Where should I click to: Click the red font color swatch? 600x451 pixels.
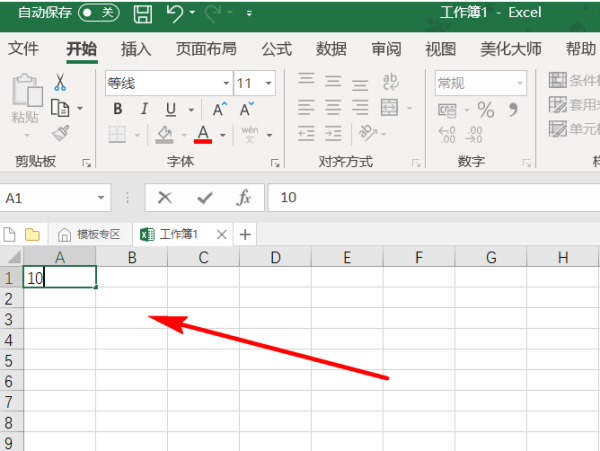203,134
